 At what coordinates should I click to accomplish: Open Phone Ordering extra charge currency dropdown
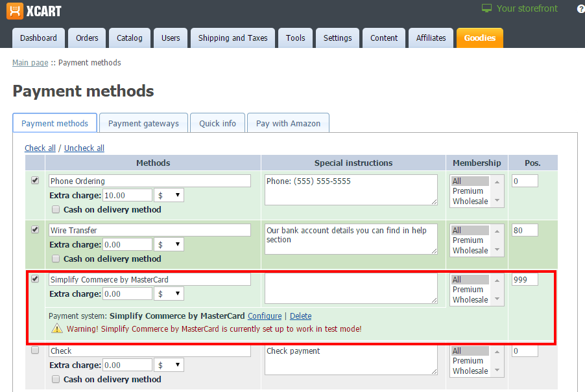[x=169, y=195]
